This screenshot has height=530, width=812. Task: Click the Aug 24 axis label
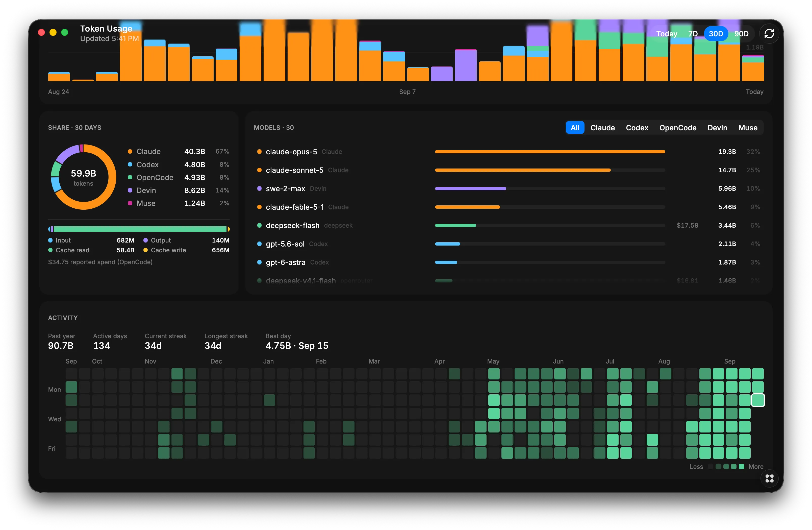point(58,92)
